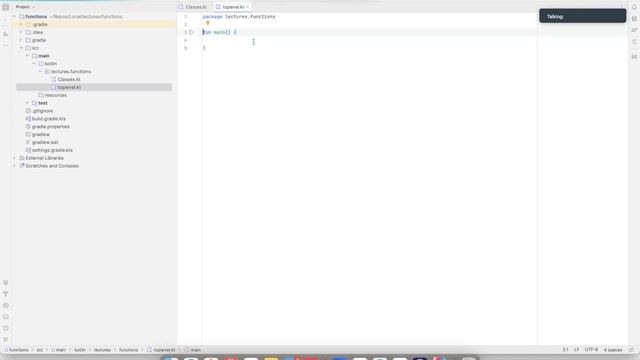640x360 pixels.
Task: Click the 'kotlin' breadcrumb
Action: click(x=80, y=350)
